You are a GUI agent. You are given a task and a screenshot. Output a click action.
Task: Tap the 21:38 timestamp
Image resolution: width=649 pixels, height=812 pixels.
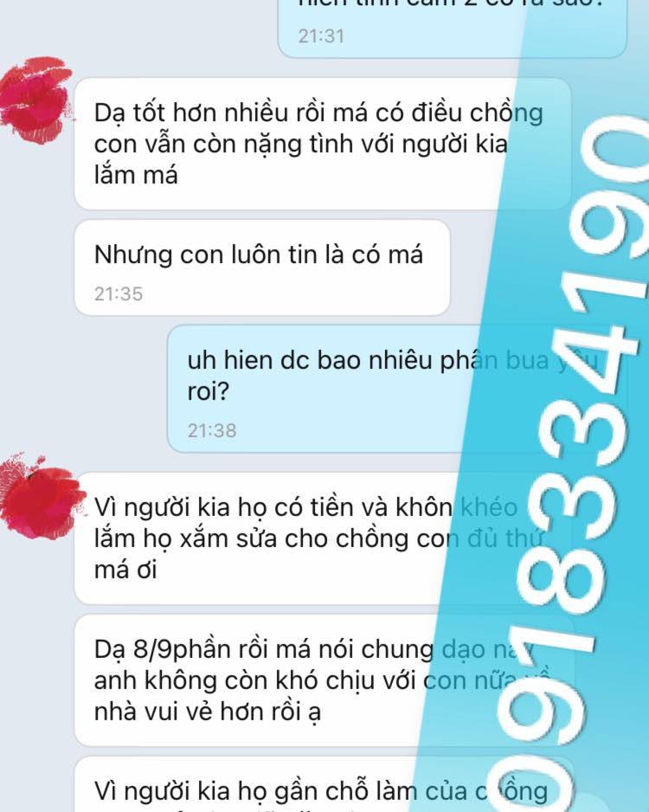[x=212, y=430]
